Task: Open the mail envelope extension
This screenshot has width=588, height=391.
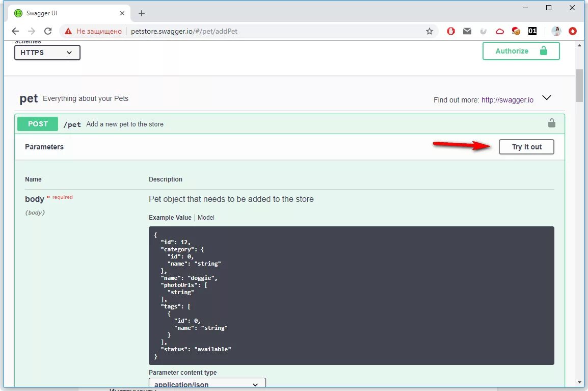Action: click(x=467, y=31)
